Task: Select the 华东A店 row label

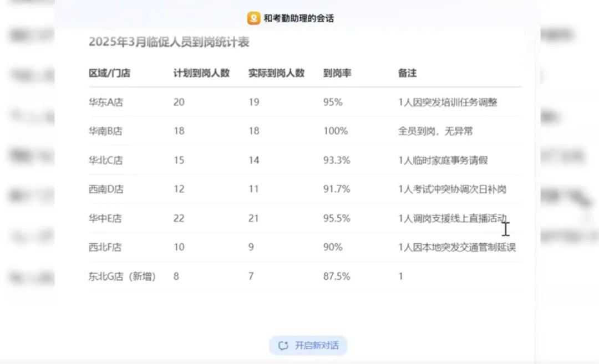Action: [106, 102]
